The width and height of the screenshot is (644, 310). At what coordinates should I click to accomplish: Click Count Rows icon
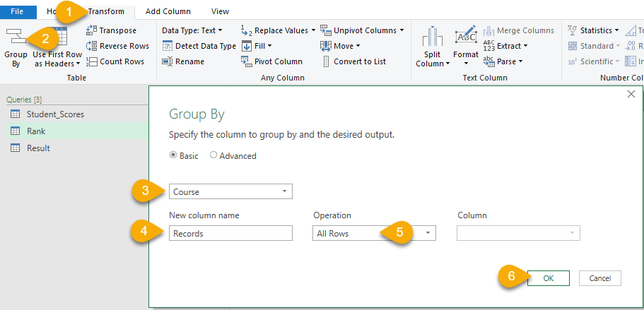91,61
